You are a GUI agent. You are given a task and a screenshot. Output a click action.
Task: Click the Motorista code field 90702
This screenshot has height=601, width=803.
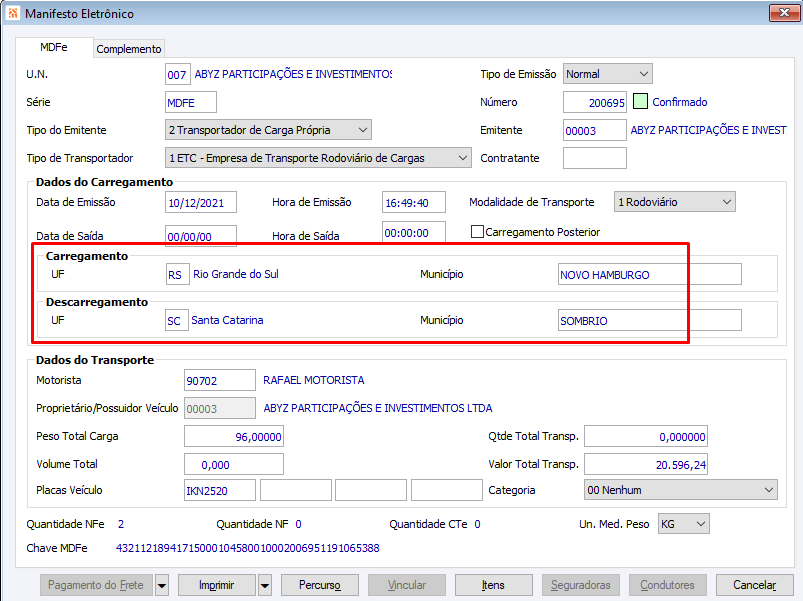220,380
